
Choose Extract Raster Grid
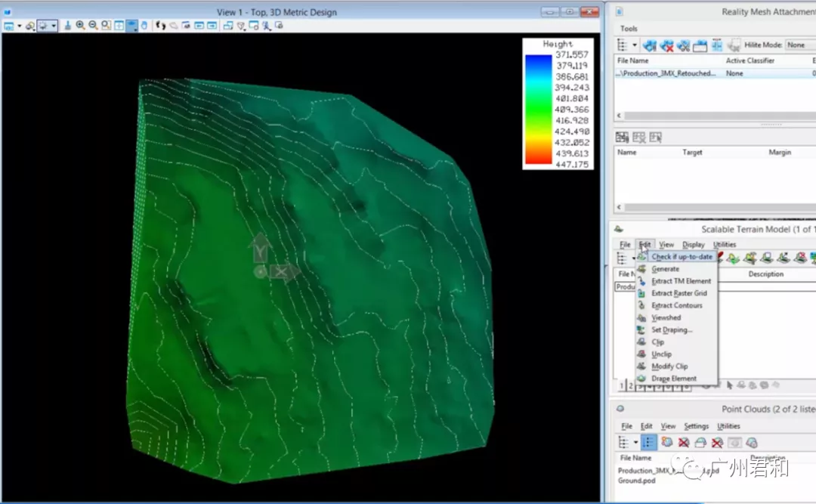tap(676, 293)
